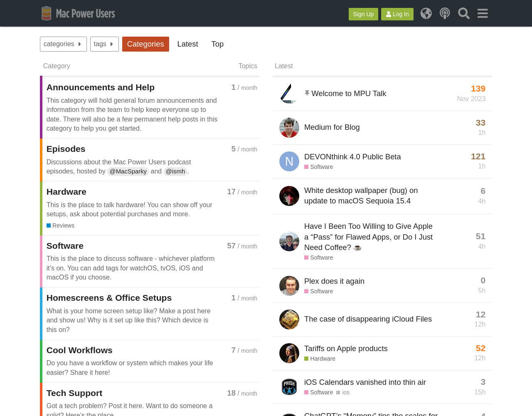Open White desktop wallpaper bug topic
This screenshot has height=416, width=532.
(x=361, y=196)
